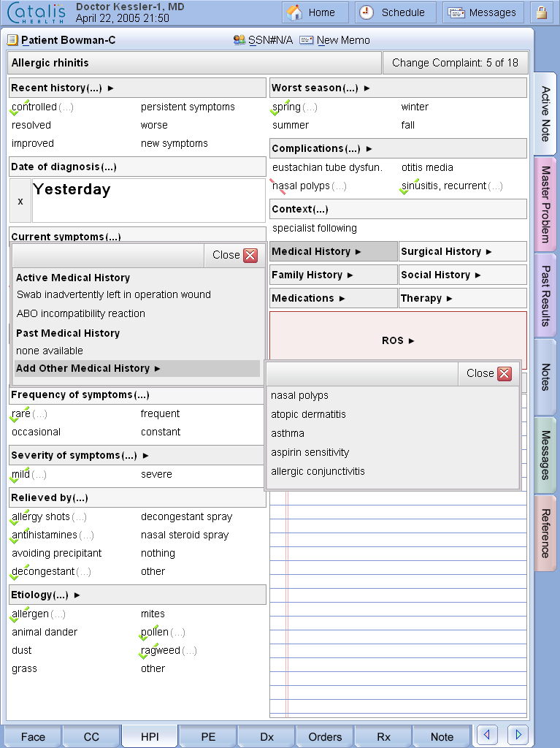
Task: Toggle 'nasal polyps' complication item
Action: (x=301, y=186)
